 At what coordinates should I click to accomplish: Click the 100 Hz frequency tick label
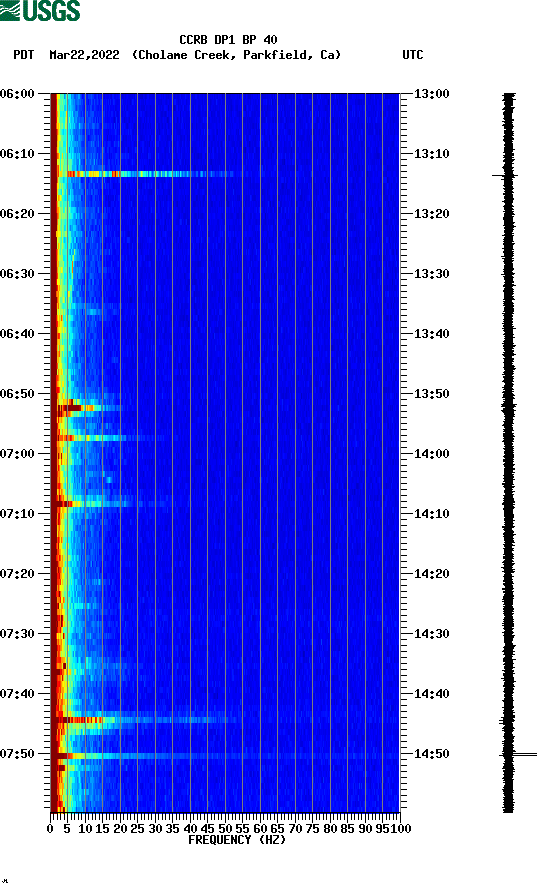pos(401,829)
